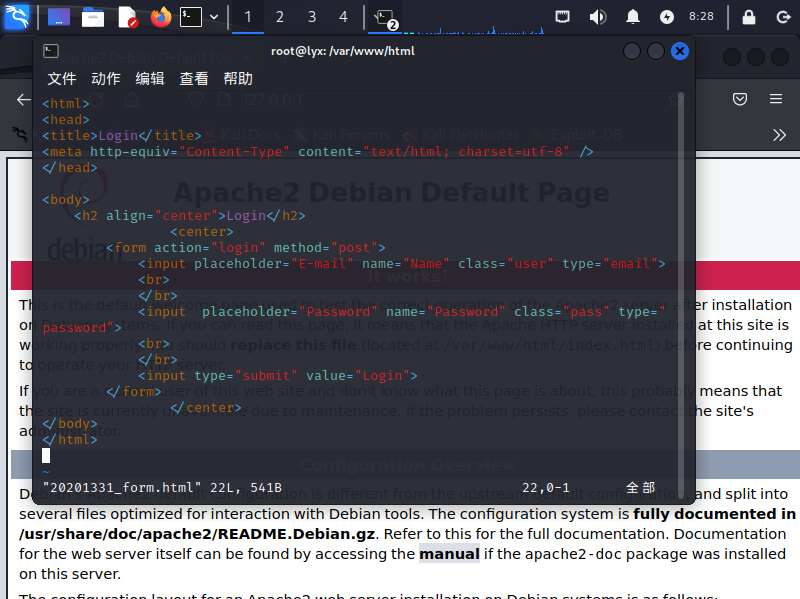The height and width of the screenshot is (599, 800).
Task: Show notifications via the bell icon
Action: point(632,17)
